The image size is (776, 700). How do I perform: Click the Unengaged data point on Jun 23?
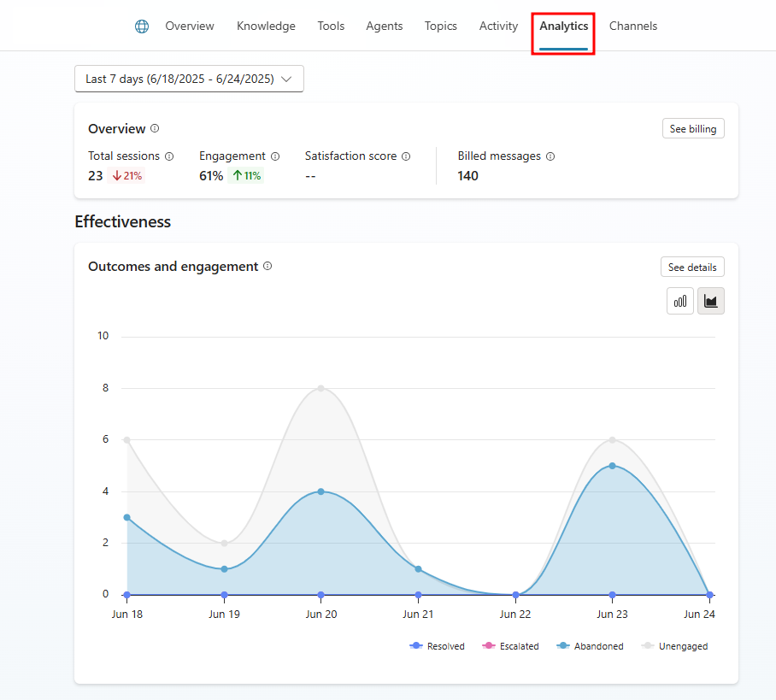pos(612,440)
